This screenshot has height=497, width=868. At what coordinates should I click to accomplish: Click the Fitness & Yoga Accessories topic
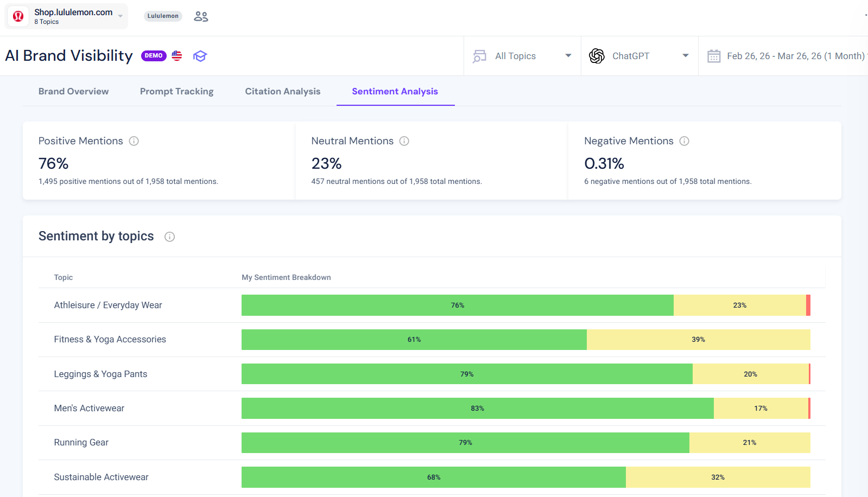tap(110, 339)
